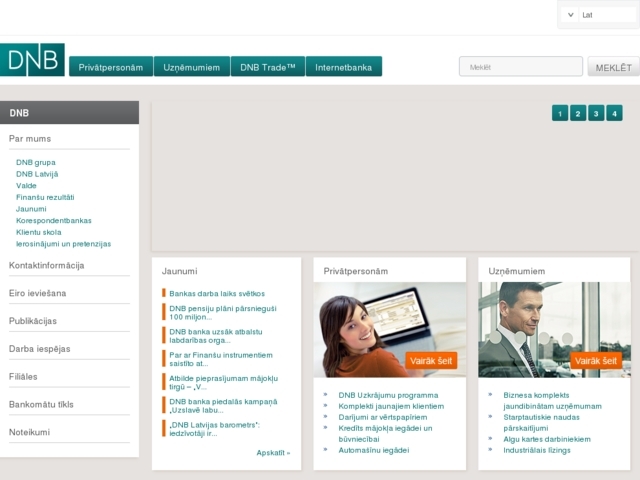This screenshot has height=480, width=640.
Task: Switch banner to slide 1
Action: coord(560,113)
